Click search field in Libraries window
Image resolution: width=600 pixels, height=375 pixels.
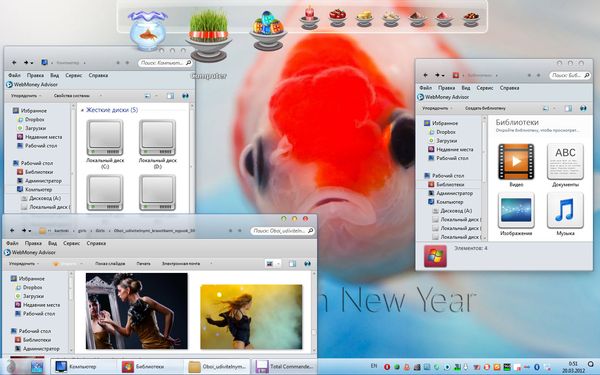[570, 75]
